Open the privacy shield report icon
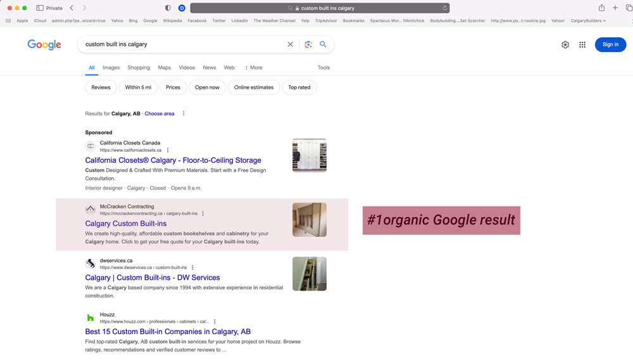The width and height of the screenshot is (633, 364). pos(168,8)
